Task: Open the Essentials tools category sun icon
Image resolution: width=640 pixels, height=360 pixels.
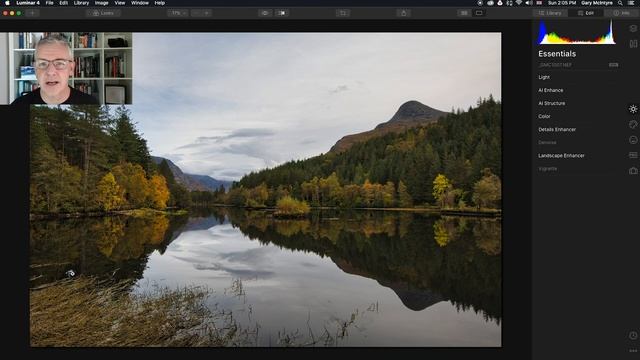Action: pos(633,109)
